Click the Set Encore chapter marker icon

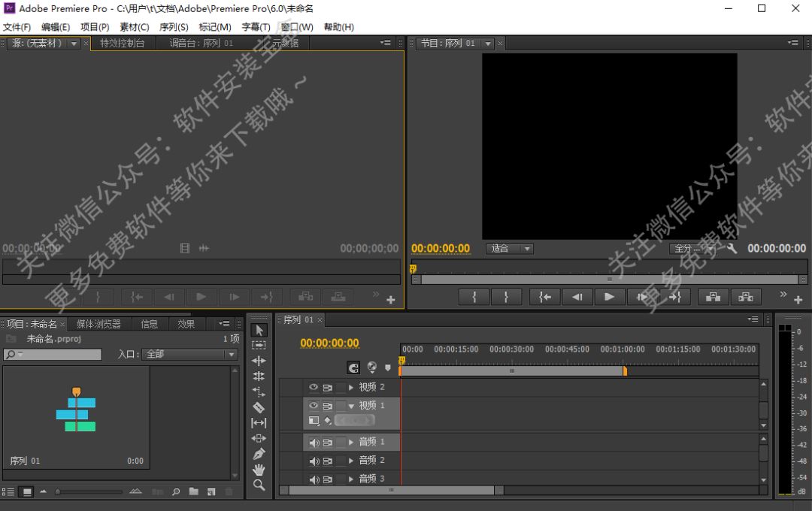click(x=372, y=367)
